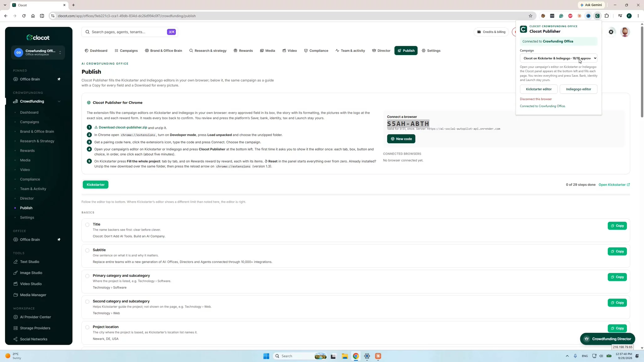Mark the Title step as done
This screenshot has height=362, width=644.
coord(87,225)
